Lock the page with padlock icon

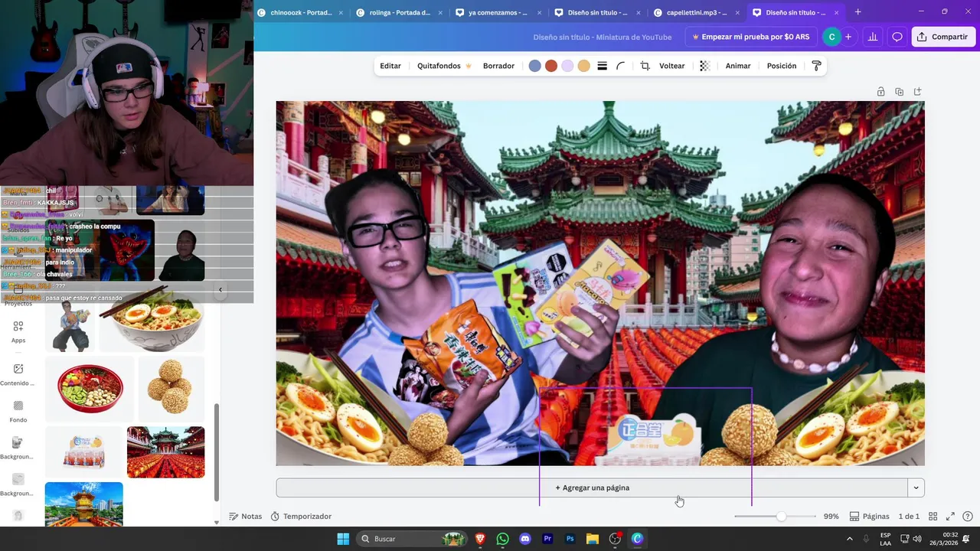click(x=880, y=92)
